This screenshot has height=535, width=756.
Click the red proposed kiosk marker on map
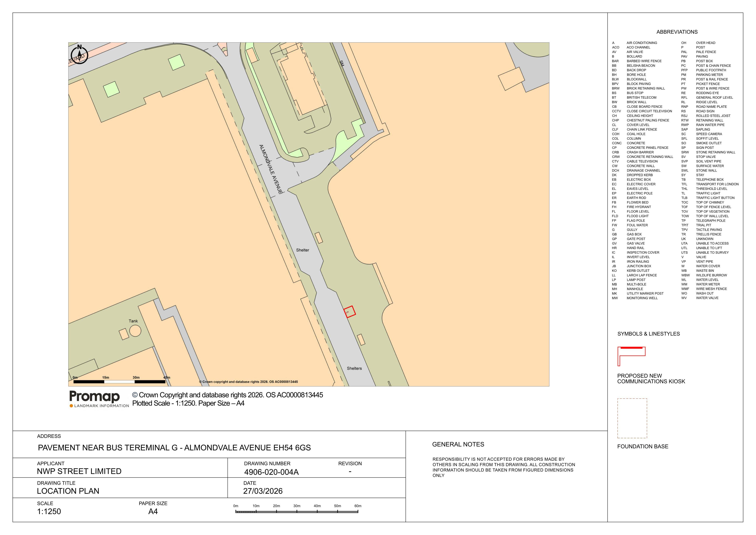click(x=350, y=312)
